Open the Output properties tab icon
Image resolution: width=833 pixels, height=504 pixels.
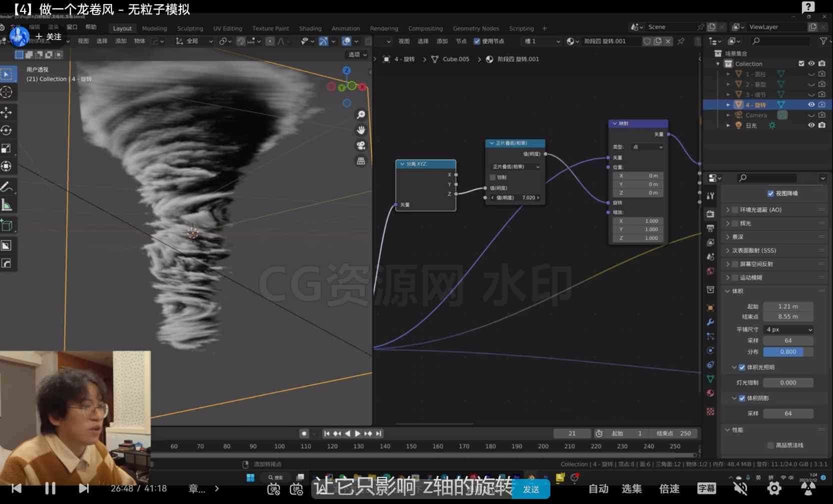710,228
